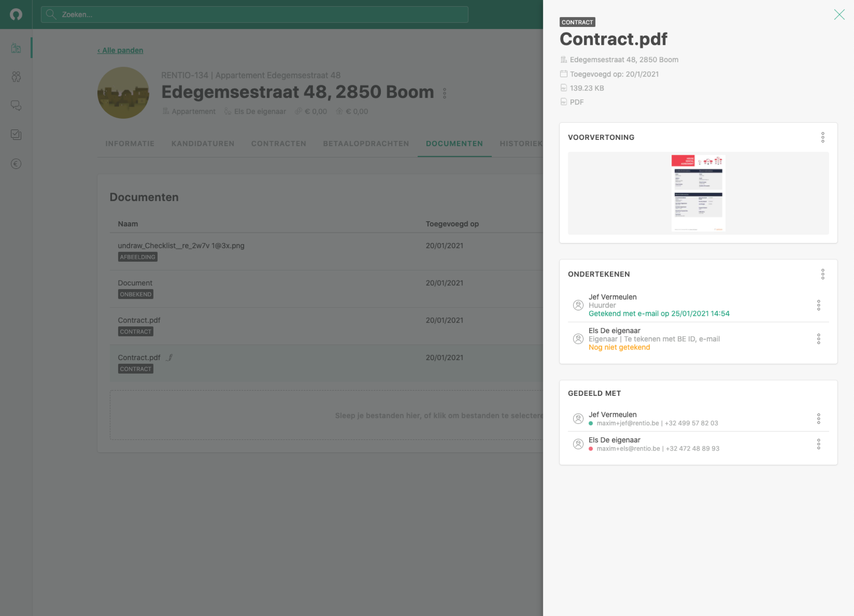Open the tasks checklist sidebar icon
854x616 pixels.
(16, 134)
